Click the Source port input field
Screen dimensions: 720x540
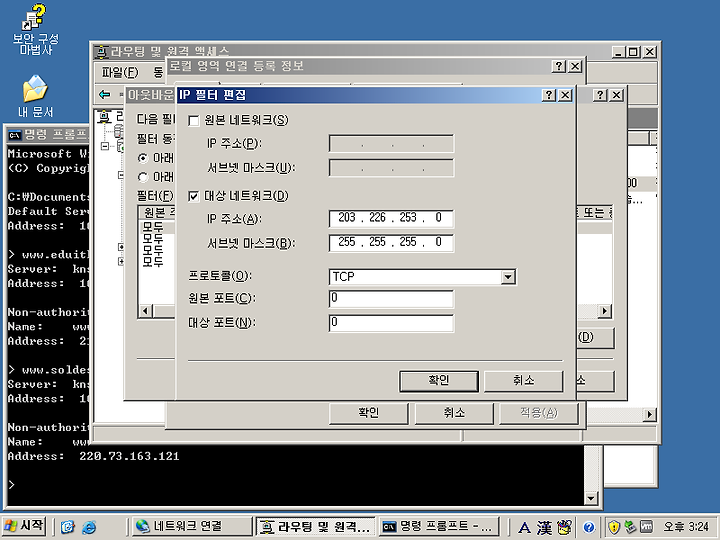(x=391, y=298)
